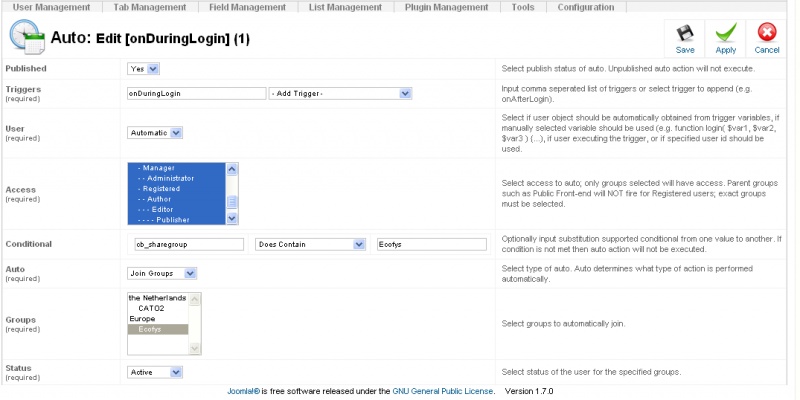This screenshot has height=400, width=800.
Task: Click the Ecofys conditional value field
Action: click(432, 244)
